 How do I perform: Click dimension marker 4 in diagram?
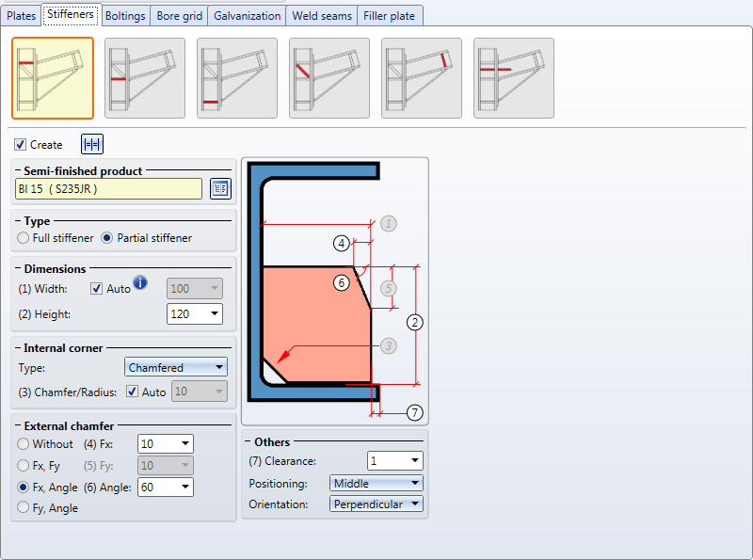coord(342,244)
